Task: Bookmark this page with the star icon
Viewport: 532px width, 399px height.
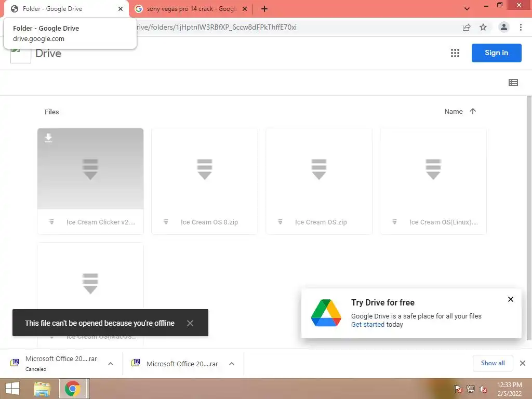Action: 483,27
